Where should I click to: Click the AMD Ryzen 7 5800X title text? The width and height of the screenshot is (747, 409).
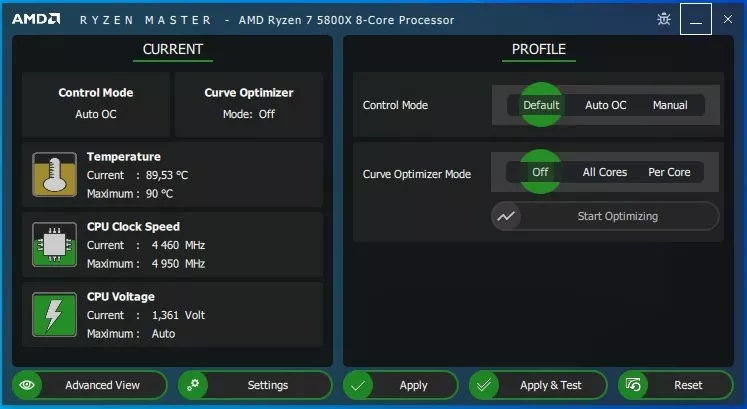346,20
